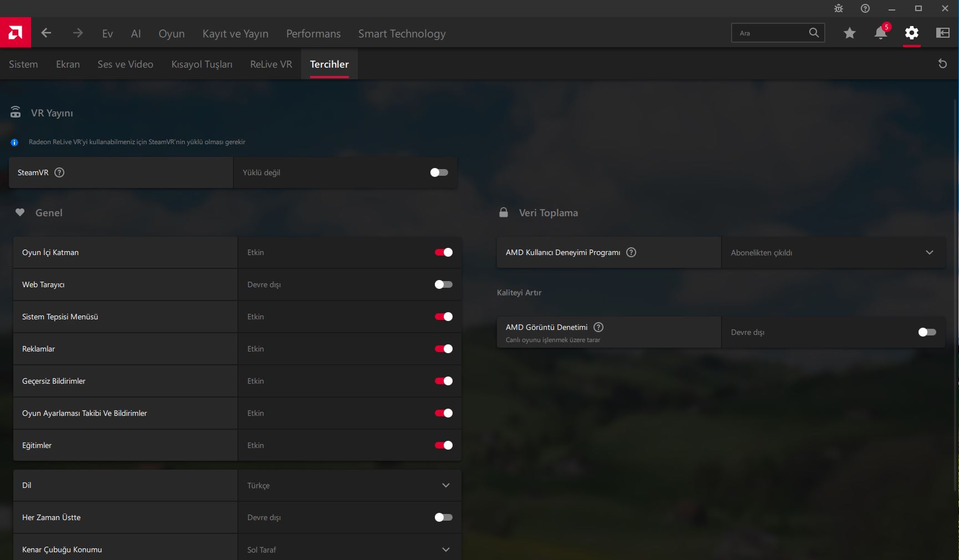Click the blue info icon

click(x=14, y=142)
